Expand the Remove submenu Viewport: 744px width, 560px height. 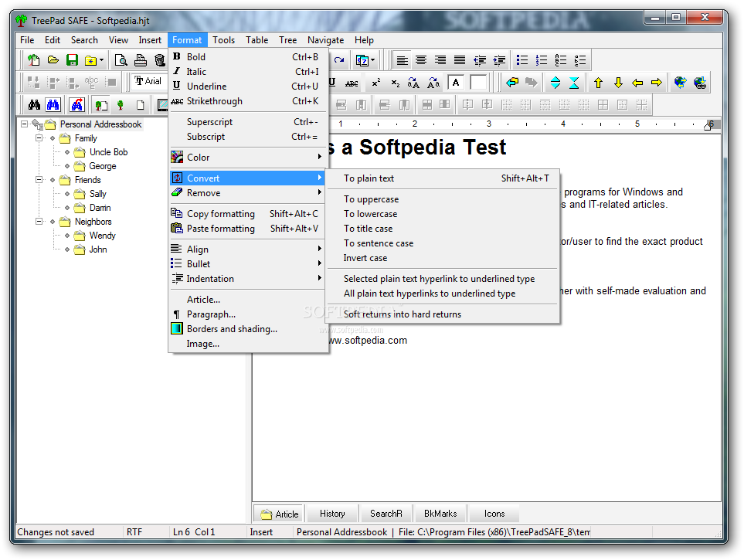tap(248, 193)
